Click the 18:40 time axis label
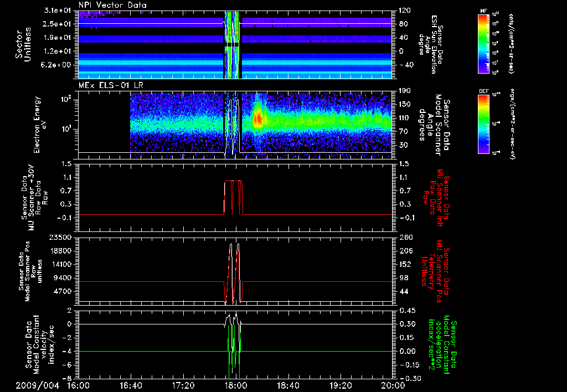This screenshot has width=567, height=392. tap(288, 385)
